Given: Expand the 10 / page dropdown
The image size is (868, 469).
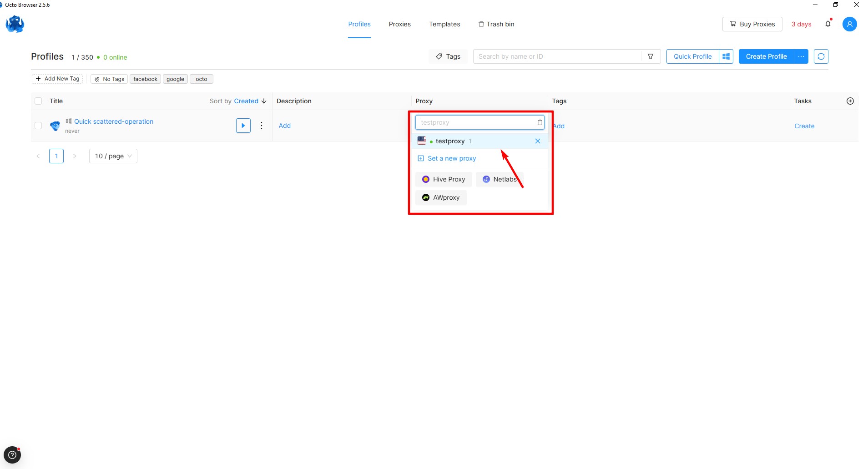Looking at the screenshot, I should [x=113, y=156].
